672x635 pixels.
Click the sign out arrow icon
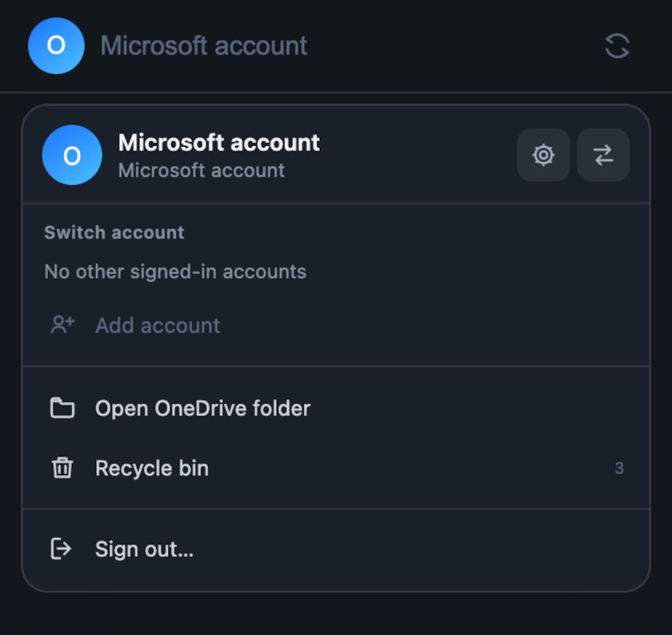tap(61, 548)
